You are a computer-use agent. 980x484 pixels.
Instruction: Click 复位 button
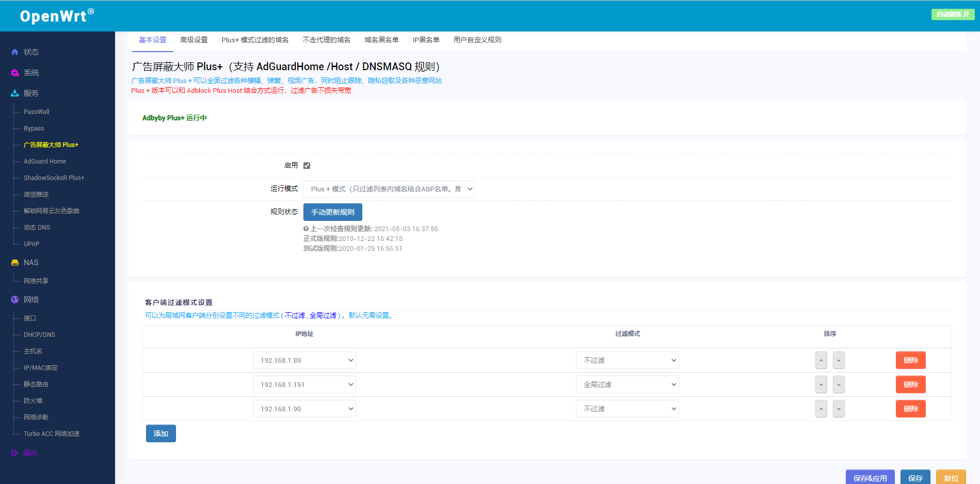(951, 478)
